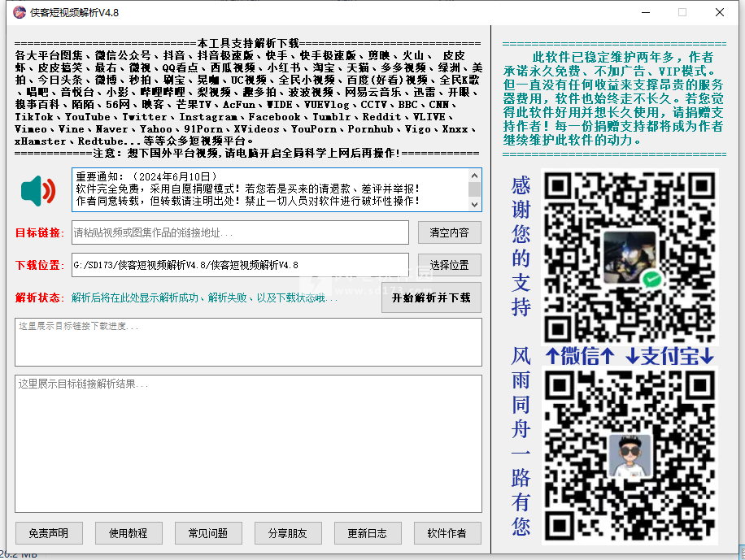This screenshot has width=745, height=560.
Task: Open the 更新日志 changelog button
Action: click(368, 533)
